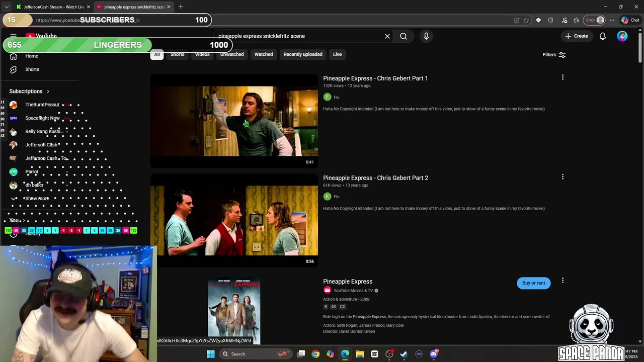Select the All filter chip
The image size is (644, 362).
click(157, 54)
